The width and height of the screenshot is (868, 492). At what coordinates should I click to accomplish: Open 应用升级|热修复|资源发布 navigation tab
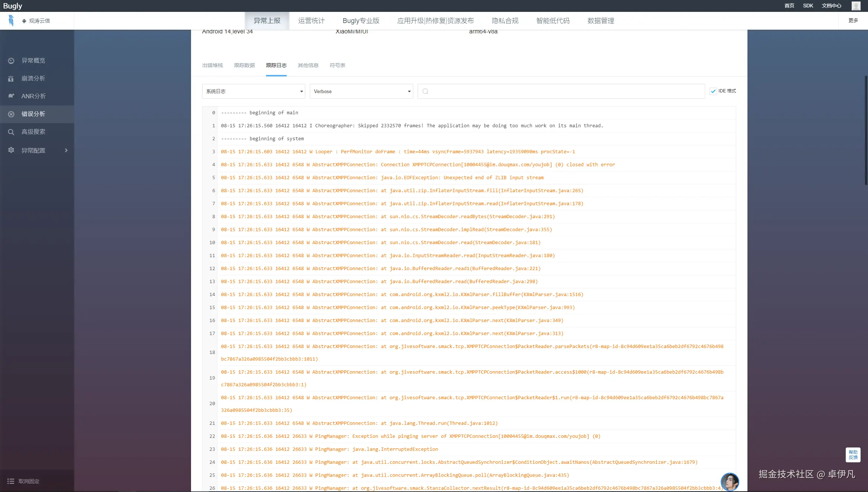tap(435, 21)
